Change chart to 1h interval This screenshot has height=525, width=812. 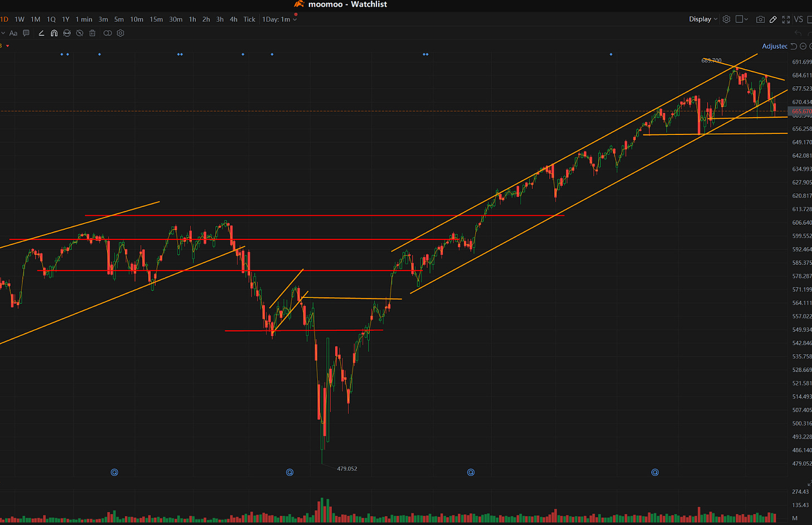[192, 20]
